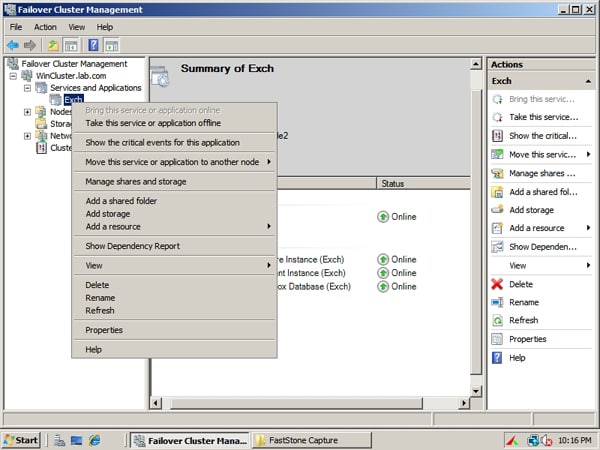
Task: Click Move this service icon in Actions pane
Action: (x=497, y=155)
